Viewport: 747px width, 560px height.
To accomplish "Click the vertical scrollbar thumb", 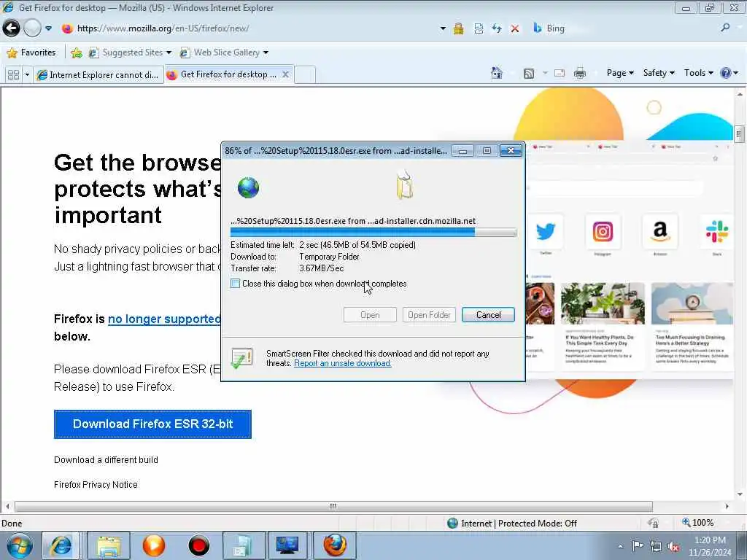I will 739,134.
